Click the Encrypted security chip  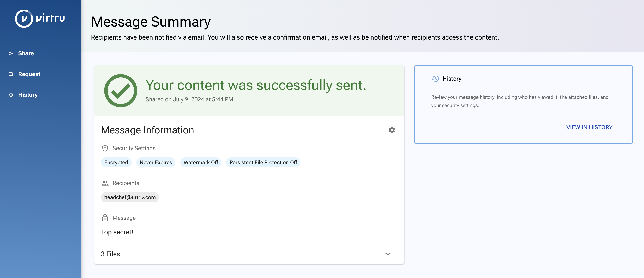[116, 162]
